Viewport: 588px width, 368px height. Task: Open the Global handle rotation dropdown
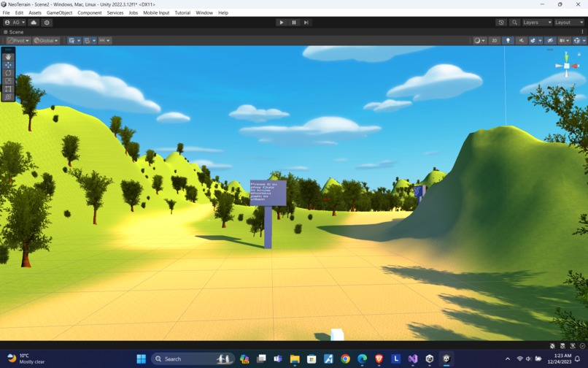coord(46,41)
